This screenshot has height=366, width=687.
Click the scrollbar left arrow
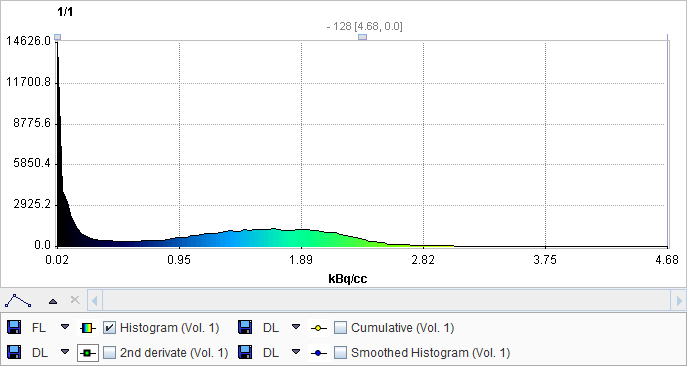tap(95, 301)
